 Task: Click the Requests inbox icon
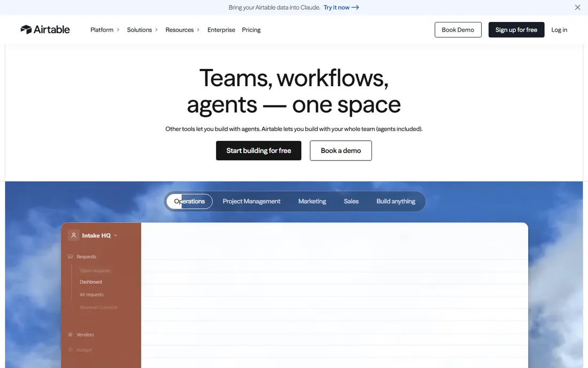point(70,257)
